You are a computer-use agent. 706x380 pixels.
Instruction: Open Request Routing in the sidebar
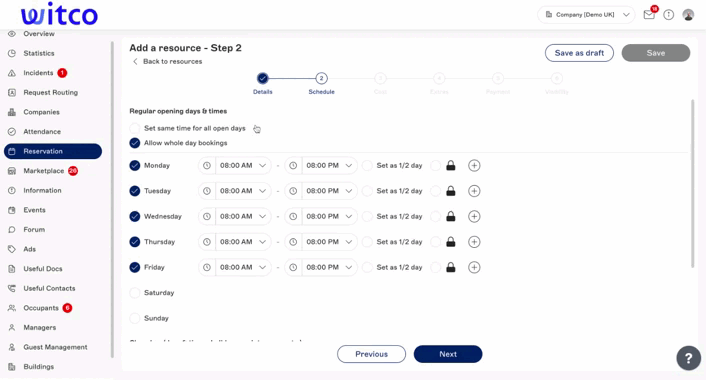click(50, 92)
